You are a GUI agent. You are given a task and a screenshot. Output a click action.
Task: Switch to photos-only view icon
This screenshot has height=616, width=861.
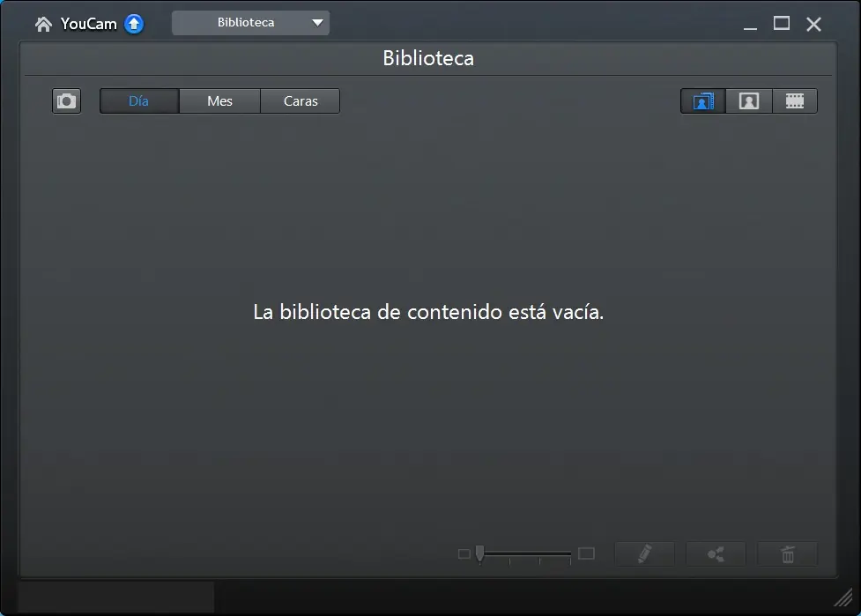tap(748, 100)
